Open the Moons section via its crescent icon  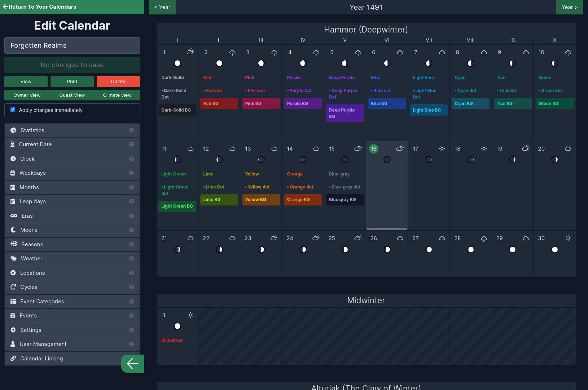(x=13, y=230)
